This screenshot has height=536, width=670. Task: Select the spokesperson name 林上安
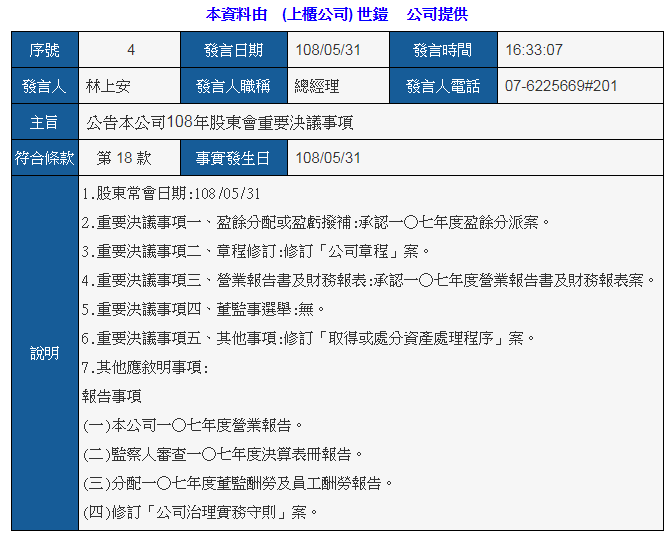tap(108, 86)
